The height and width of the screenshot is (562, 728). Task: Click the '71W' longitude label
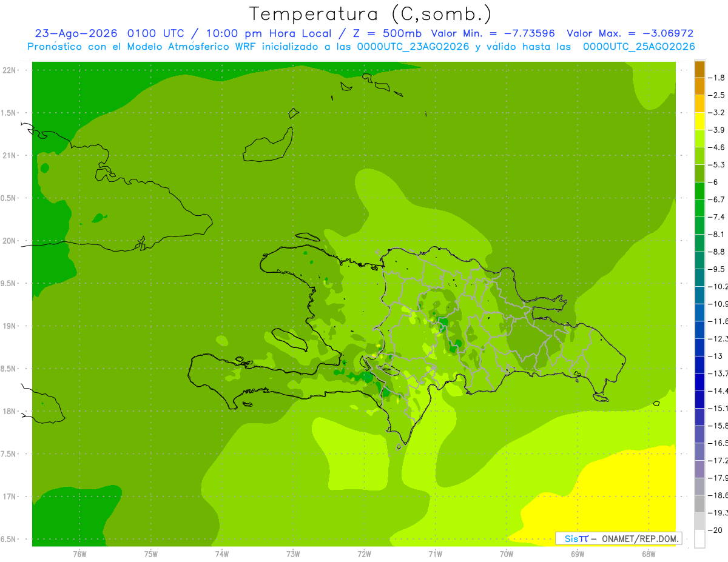tap(435, 554)
